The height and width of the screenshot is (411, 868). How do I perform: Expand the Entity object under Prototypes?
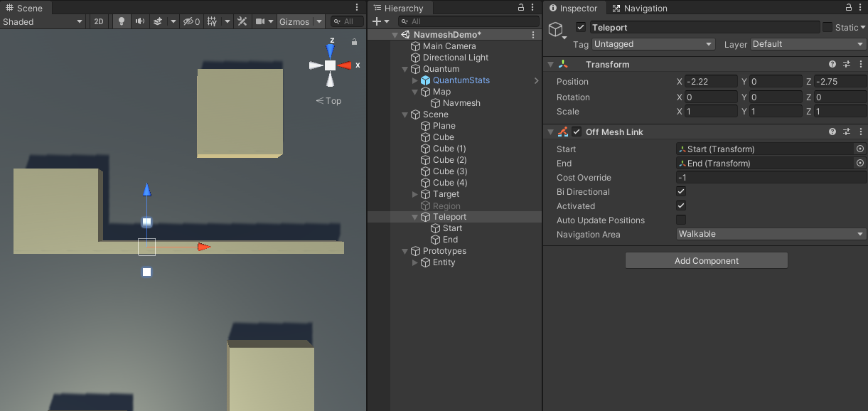[x=414, y=262]
